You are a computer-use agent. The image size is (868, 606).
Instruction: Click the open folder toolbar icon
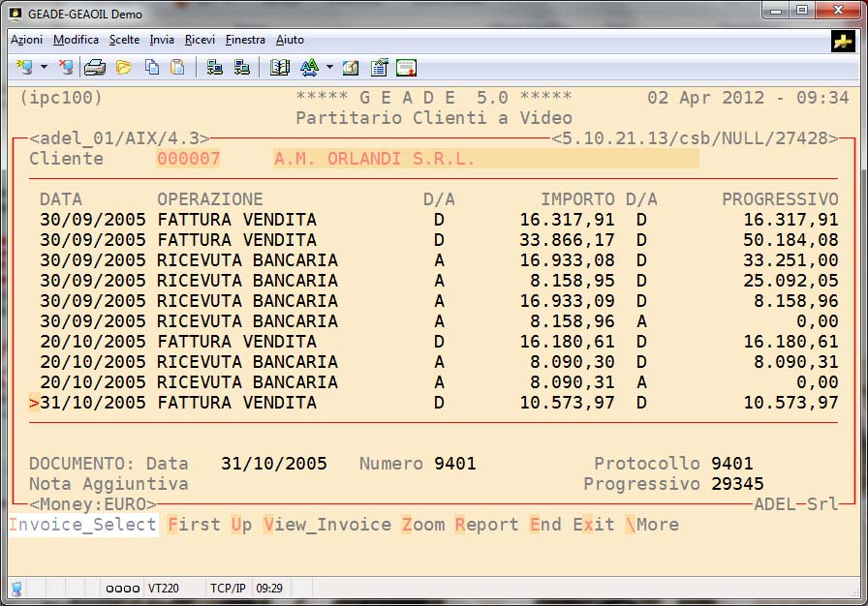point(123,68)
